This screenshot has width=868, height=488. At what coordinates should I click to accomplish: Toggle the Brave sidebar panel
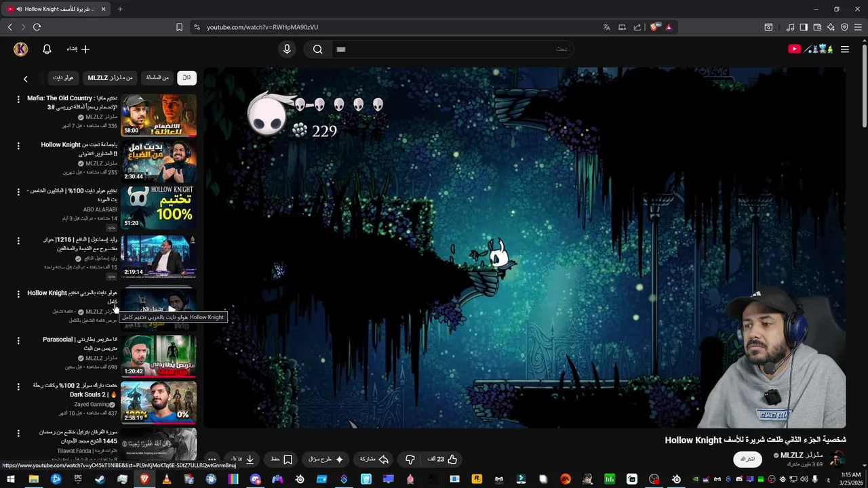tap(804, 27)
